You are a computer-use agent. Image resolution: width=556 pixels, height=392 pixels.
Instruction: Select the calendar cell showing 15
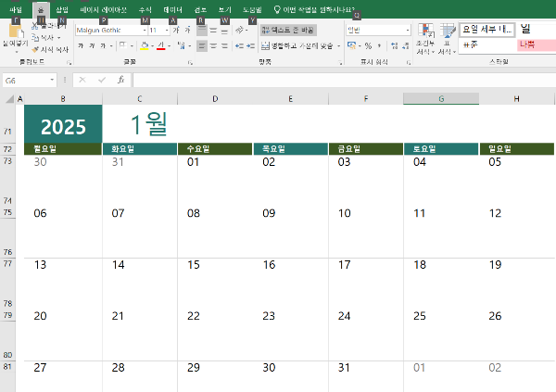(x=215, y=264)
